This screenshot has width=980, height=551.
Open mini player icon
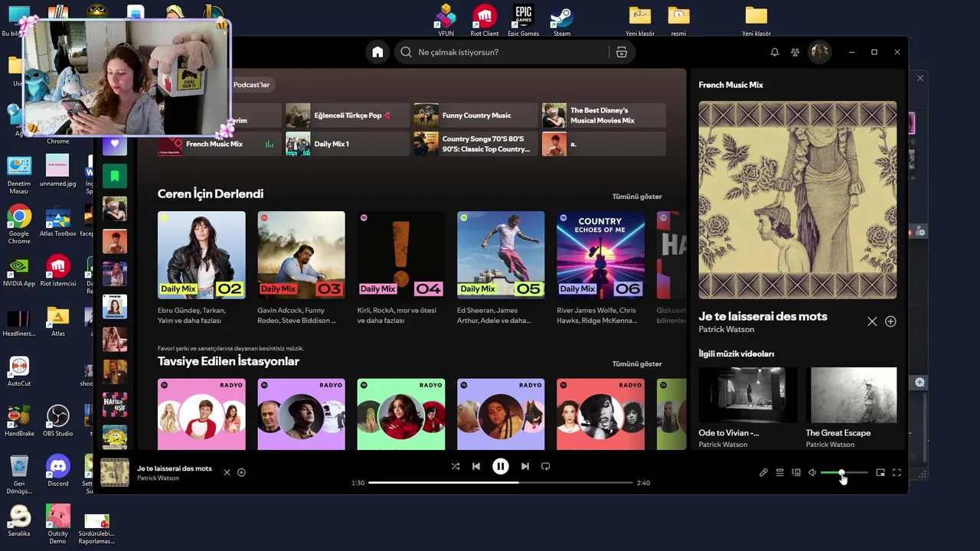[880, 473]
